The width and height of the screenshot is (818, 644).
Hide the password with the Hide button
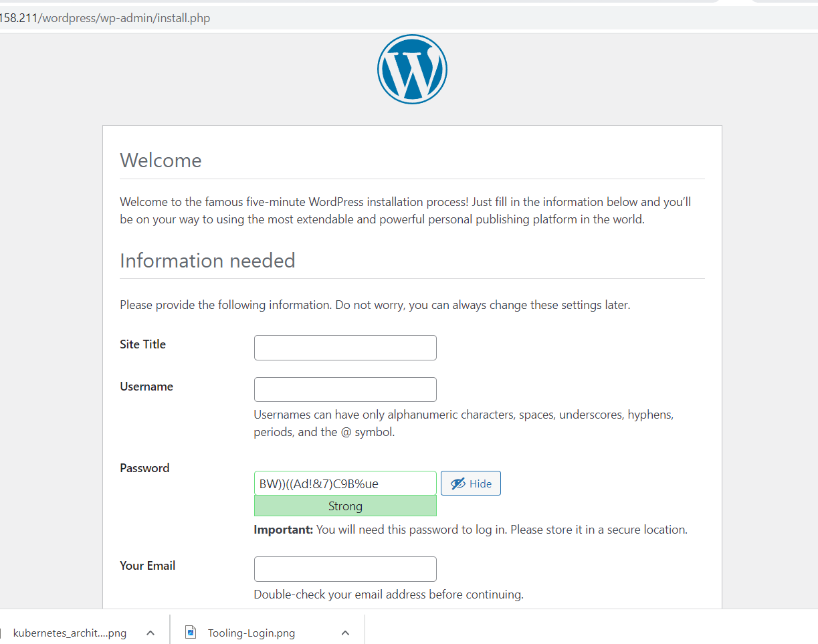[x=471, y=484]
